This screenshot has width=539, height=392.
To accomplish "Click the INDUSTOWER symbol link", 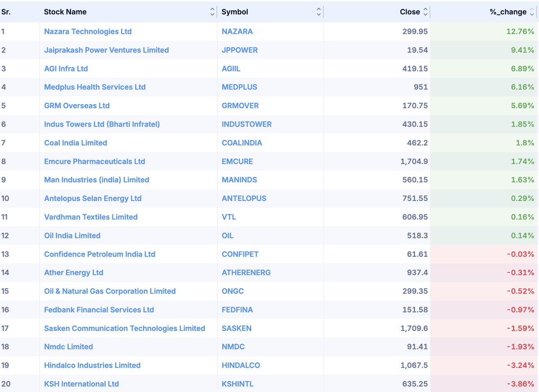I will pyautogui.click(x=247, y=124).
